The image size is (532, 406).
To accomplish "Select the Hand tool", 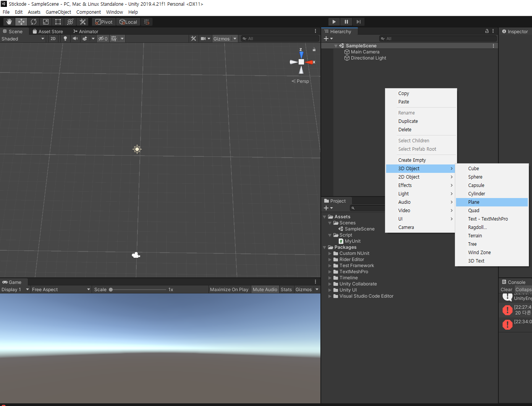I will pos(9,22).
